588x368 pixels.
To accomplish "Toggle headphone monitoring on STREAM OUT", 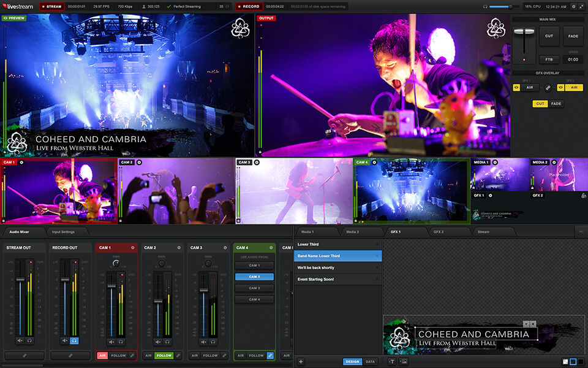I will 29,340.
